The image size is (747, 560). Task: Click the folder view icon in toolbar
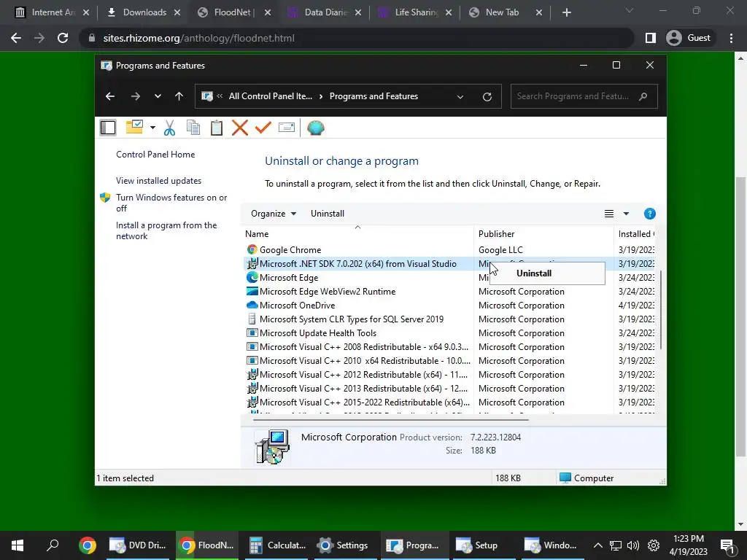[134, 127]
